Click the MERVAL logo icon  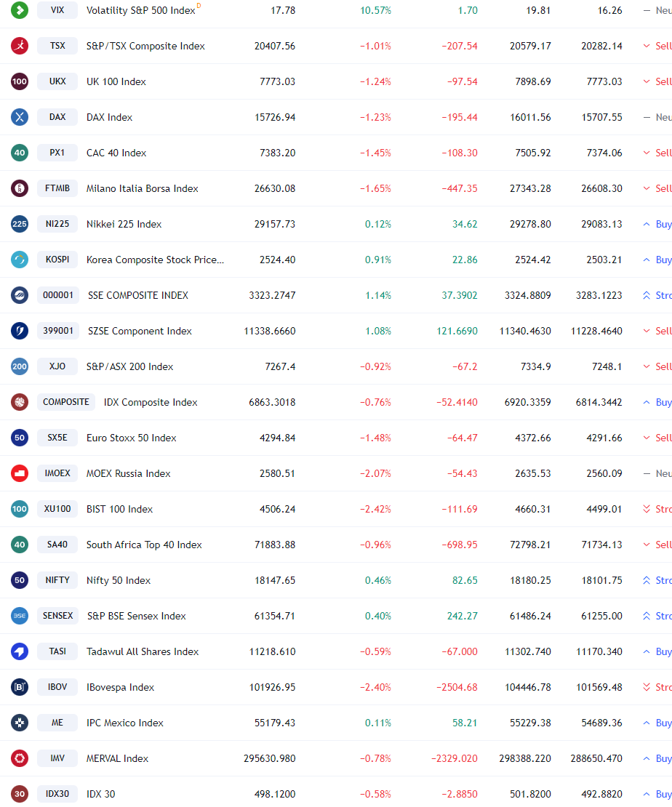click(20, 758)
